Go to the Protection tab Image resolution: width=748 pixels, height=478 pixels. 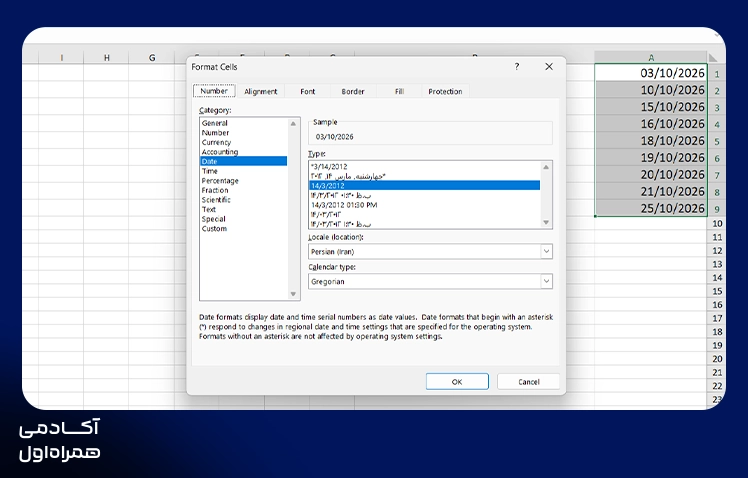445,92
